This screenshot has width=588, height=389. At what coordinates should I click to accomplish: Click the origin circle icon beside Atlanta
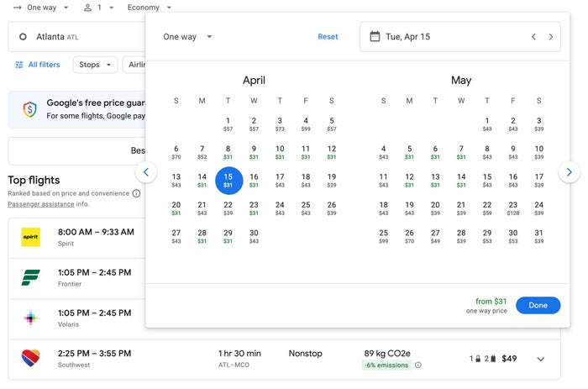(x=23, y=37)
